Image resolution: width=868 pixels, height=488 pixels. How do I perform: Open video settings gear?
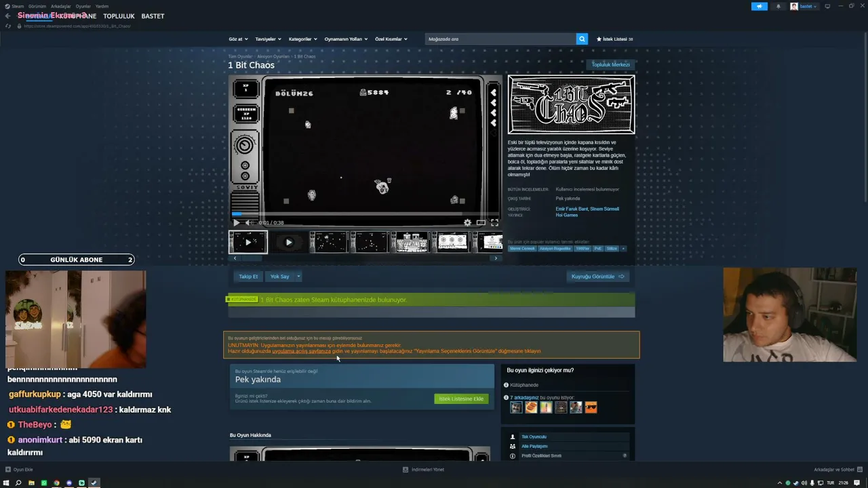[x=467, y=222]
